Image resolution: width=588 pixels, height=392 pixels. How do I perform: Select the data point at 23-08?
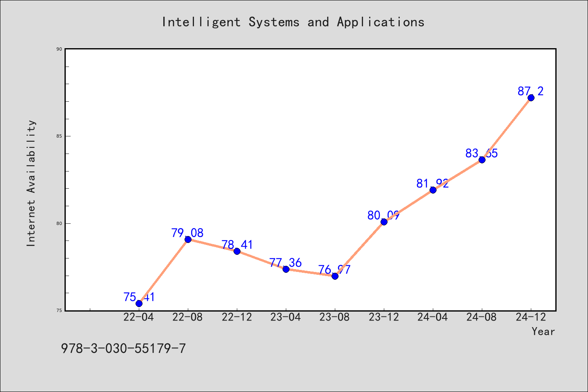pyautogui.click(x=335, y=276)
